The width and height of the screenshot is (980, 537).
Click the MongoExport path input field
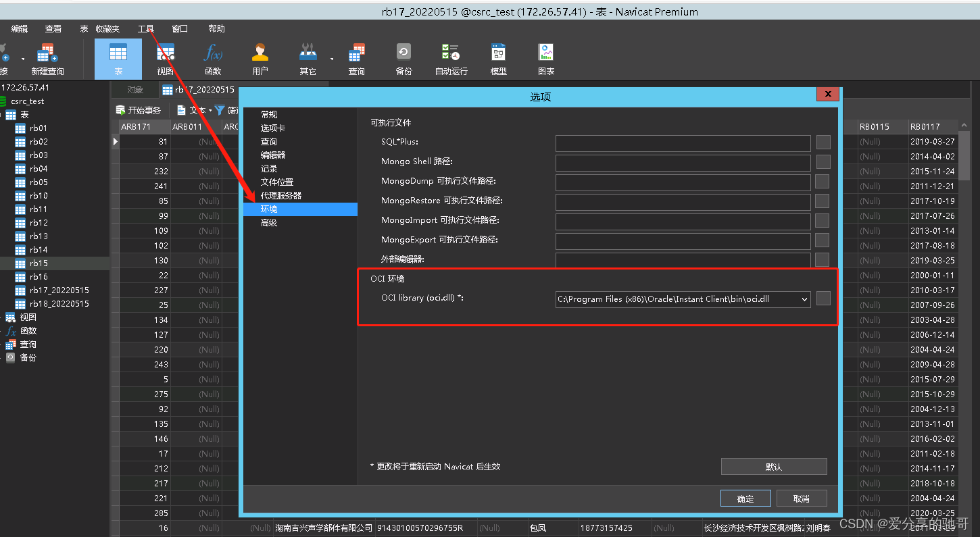[x=683, y=240]
